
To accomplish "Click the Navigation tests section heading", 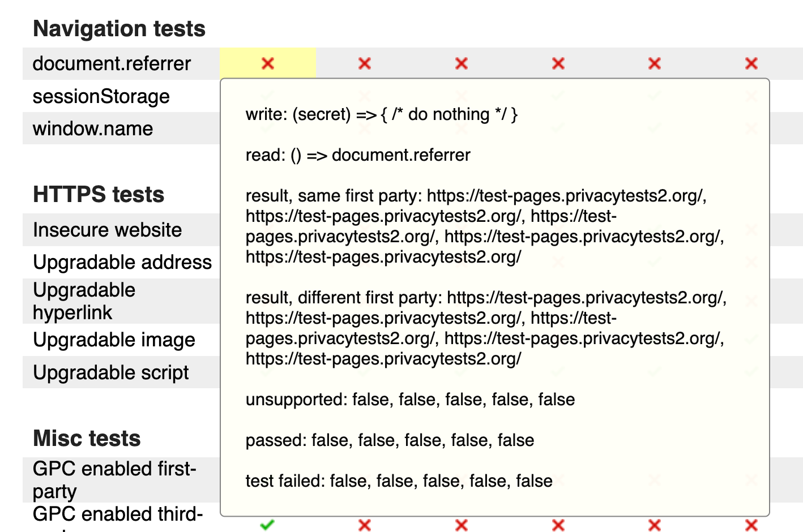I will click(x=119, y=29).
